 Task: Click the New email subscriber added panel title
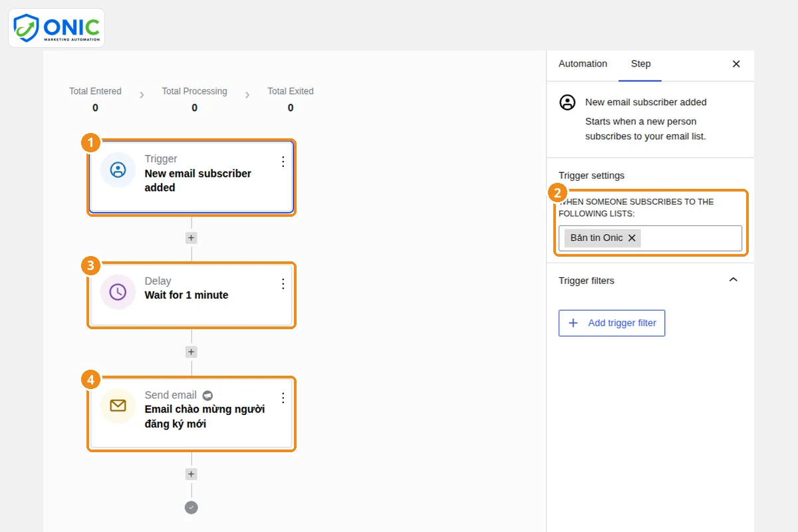pyautogui.click(x=646, y=102)
